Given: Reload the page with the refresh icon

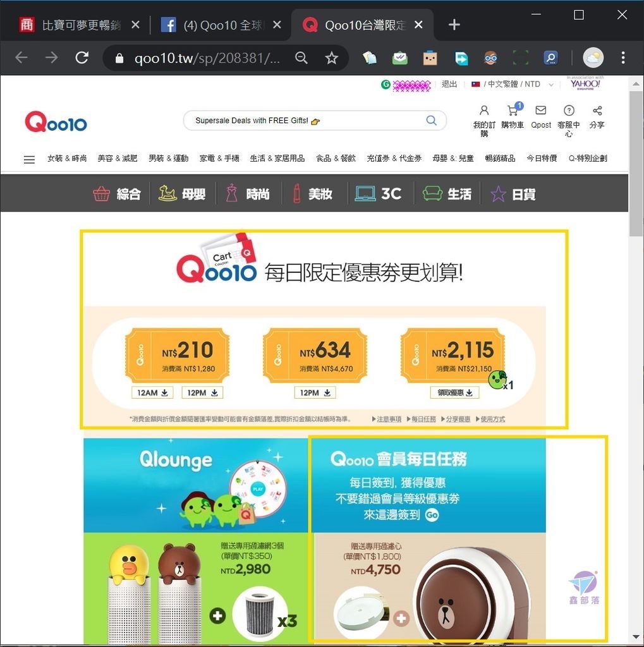Looking at the screenshot, I should coord(82,57).
